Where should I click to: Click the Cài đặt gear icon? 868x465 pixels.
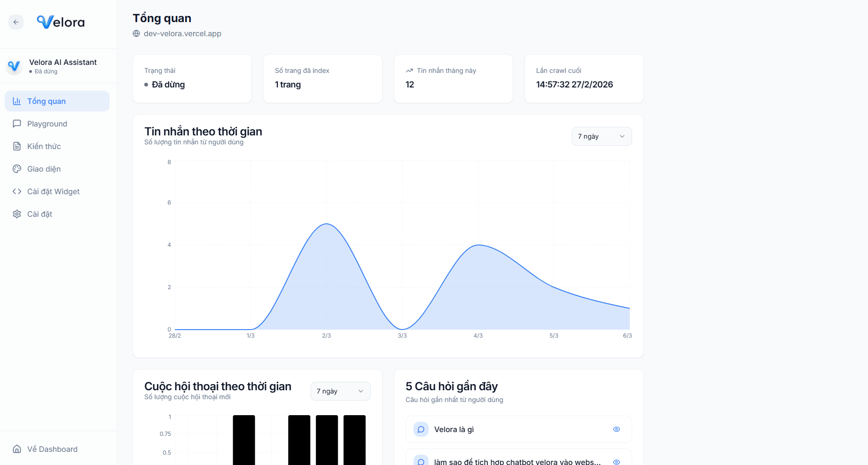pyautogui.click(x=17, y=214)
